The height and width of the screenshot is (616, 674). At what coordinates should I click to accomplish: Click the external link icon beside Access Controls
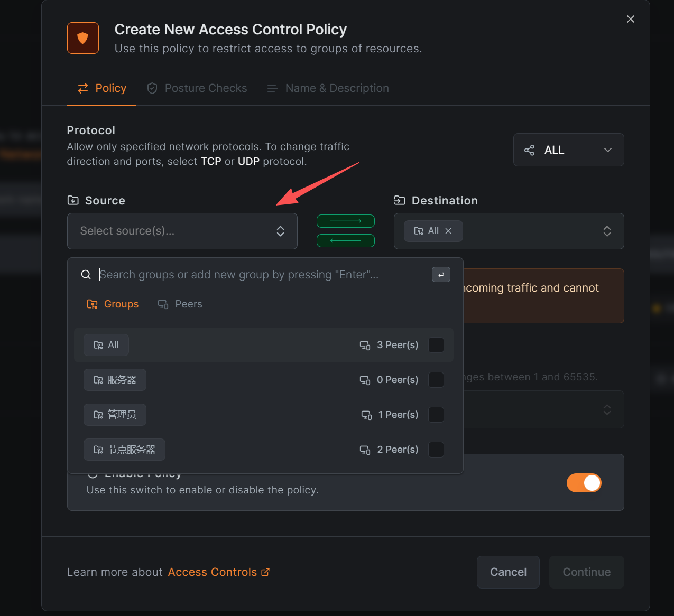click(265, 572)
